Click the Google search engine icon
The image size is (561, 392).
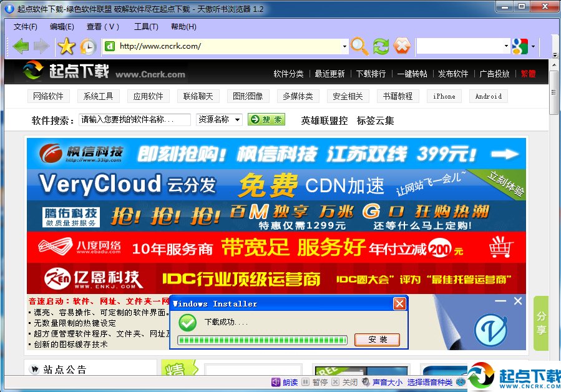coord(520,46)
